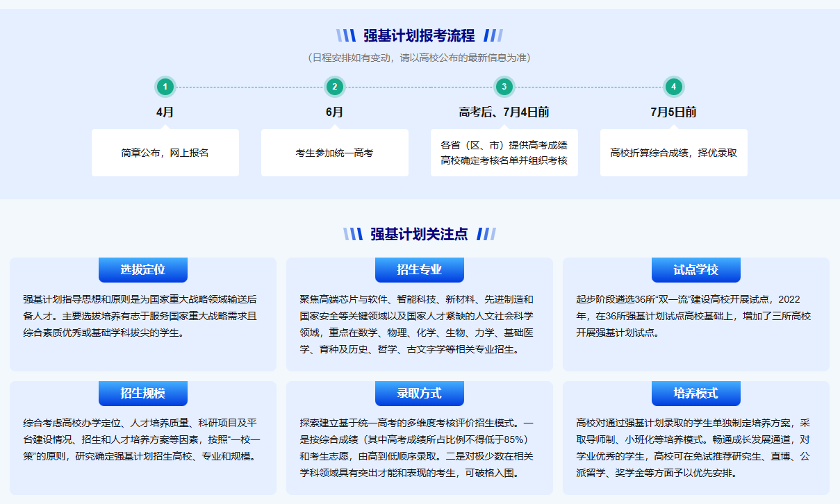Open the 招生规模 blue label
The width and height of the screenshot is (840, 504).
point(143,393)
